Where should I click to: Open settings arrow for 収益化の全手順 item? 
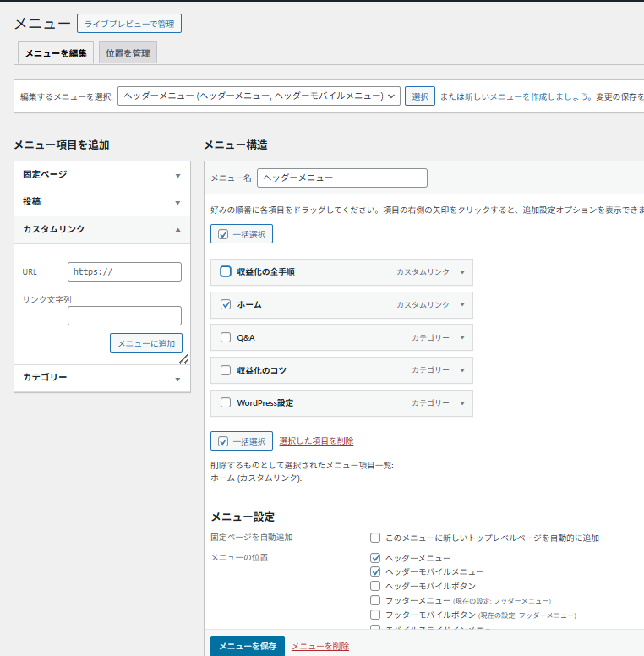point(462,272)
